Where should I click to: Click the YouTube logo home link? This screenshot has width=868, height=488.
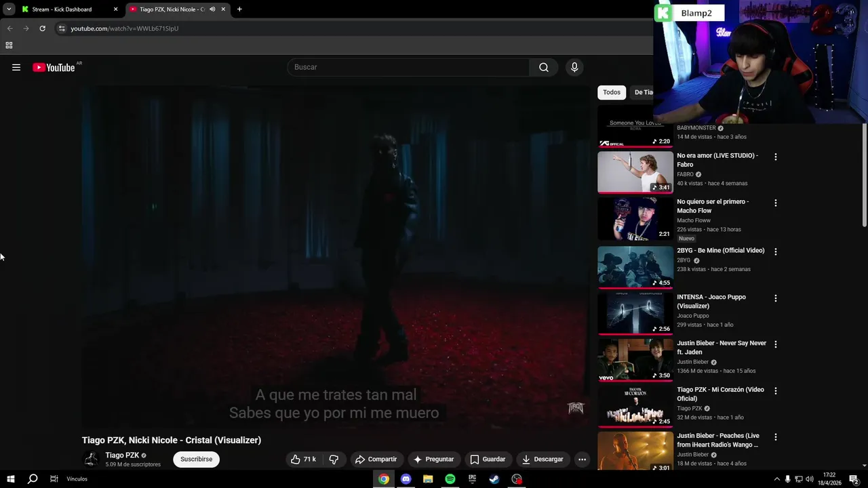pos(54,67)
